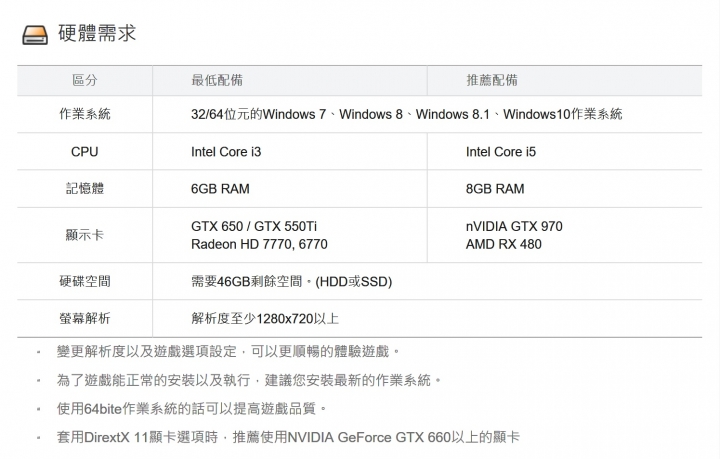720x459 pixels.
Task: Select the Intel Core i3 cell
Action: [226, 151]
